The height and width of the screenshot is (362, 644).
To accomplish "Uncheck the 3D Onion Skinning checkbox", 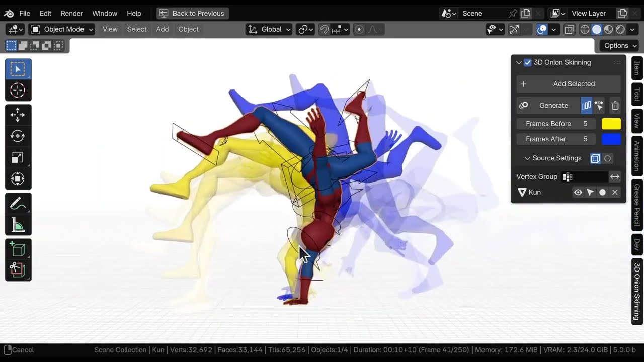I will click(x=528, y=63).
